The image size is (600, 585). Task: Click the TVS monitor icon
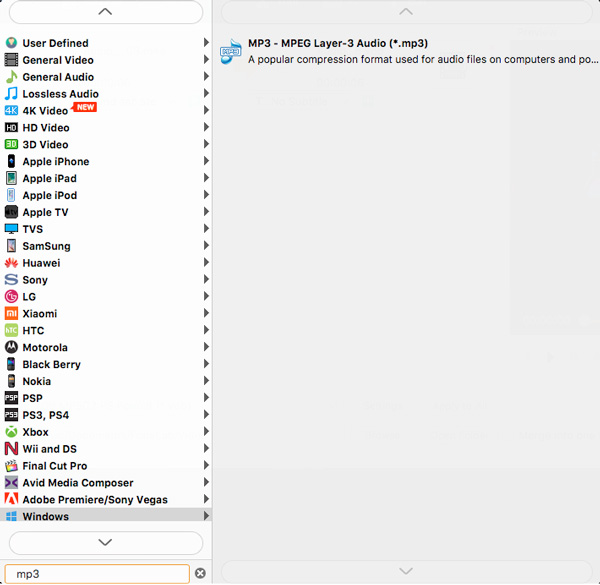pos(11,229)
